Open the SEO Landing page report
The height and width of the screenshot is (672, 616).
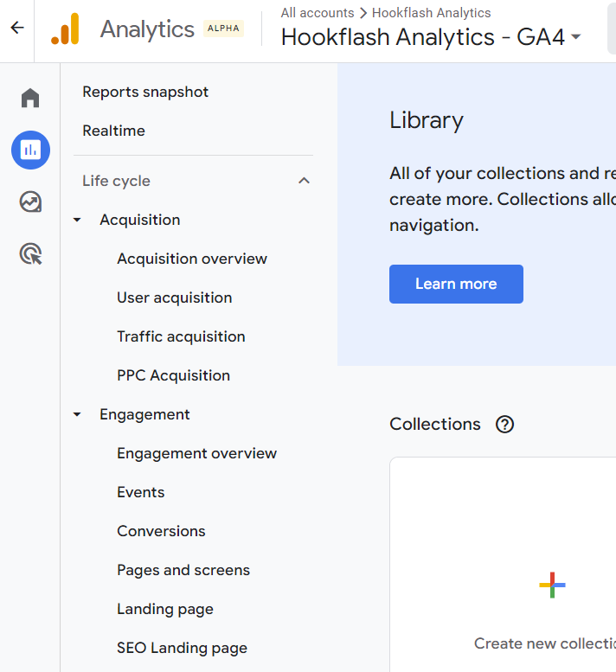click(x=182, y=648)
